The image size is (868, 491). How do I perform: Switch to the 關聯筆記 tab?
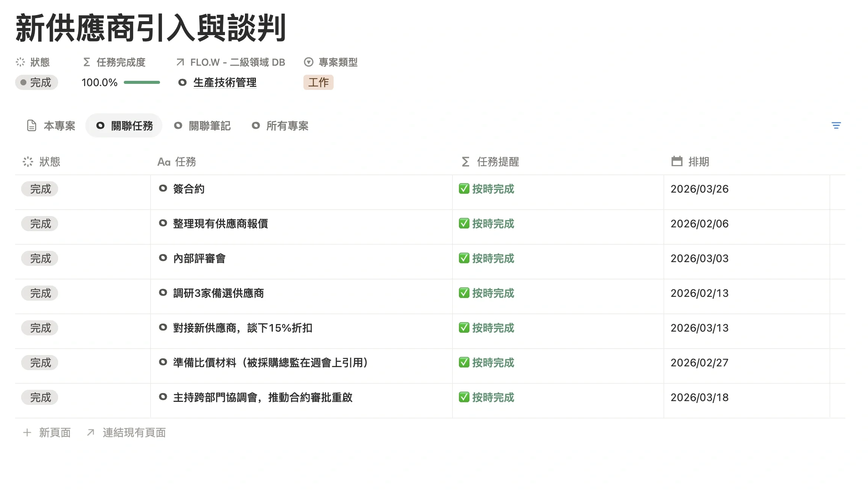click(202, 126)
